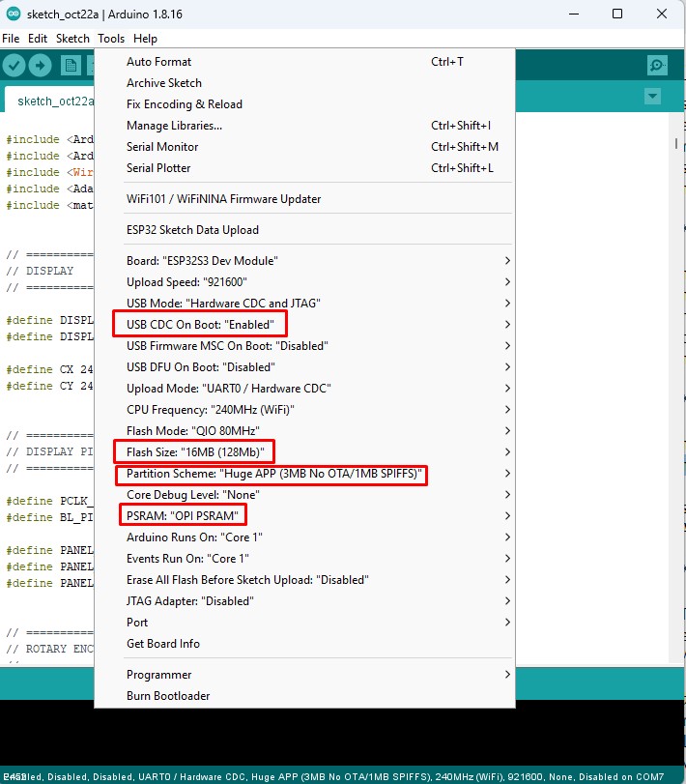The width and height of the screenshot is (686, 784).
Task: Expand PSRAM OPI PSRAM submenu
Action: (304, 516)
